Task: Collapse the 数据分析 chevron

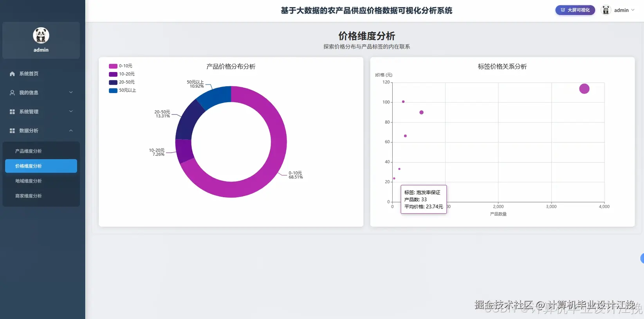Action: [71, 130]
